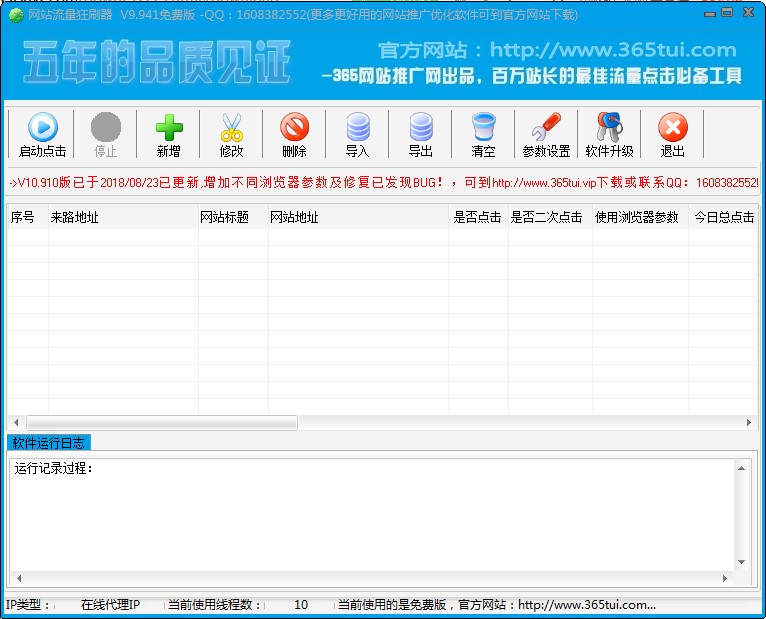Viewport: 766px width, 619px height.
Task: Click the log panel scroll-right arrow
Action: (x=725, y=578)
